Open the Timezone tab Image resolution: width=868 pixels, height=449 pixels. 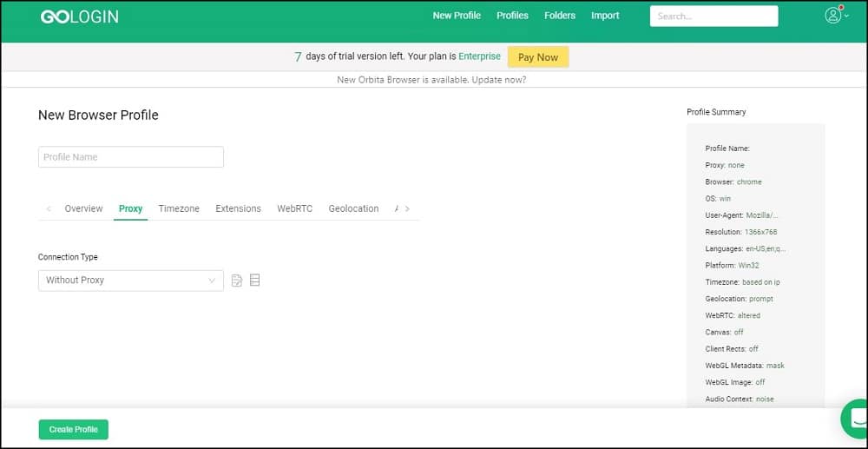179,208
